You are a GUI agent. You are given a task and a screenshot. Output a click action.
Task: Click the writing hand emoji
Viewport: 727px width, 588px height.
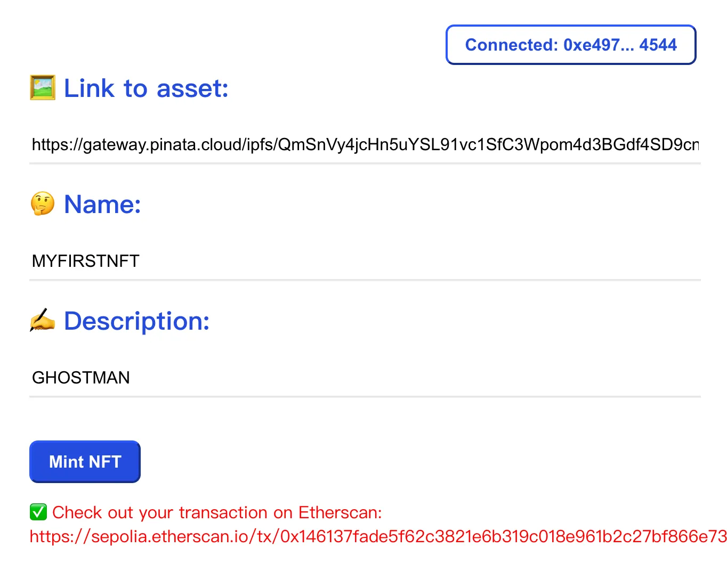[x=43, y=320]
